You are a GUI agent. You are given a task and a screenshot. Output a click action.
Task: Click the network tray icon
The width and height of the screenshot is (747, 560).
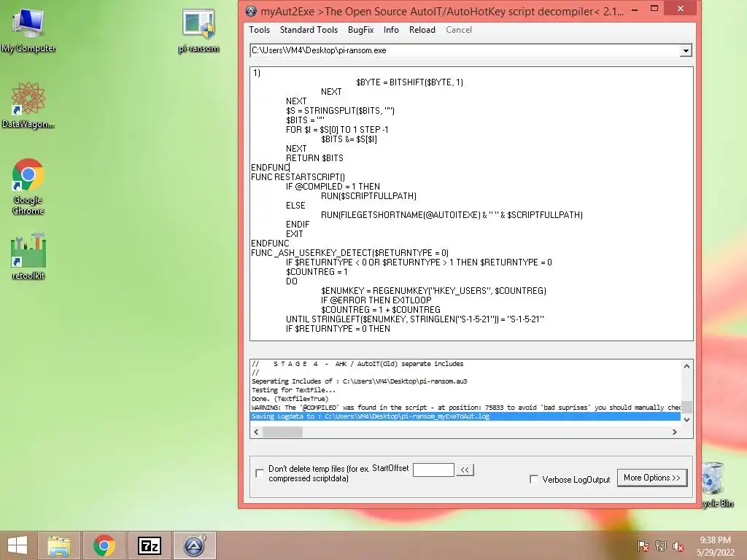point(661,546)
